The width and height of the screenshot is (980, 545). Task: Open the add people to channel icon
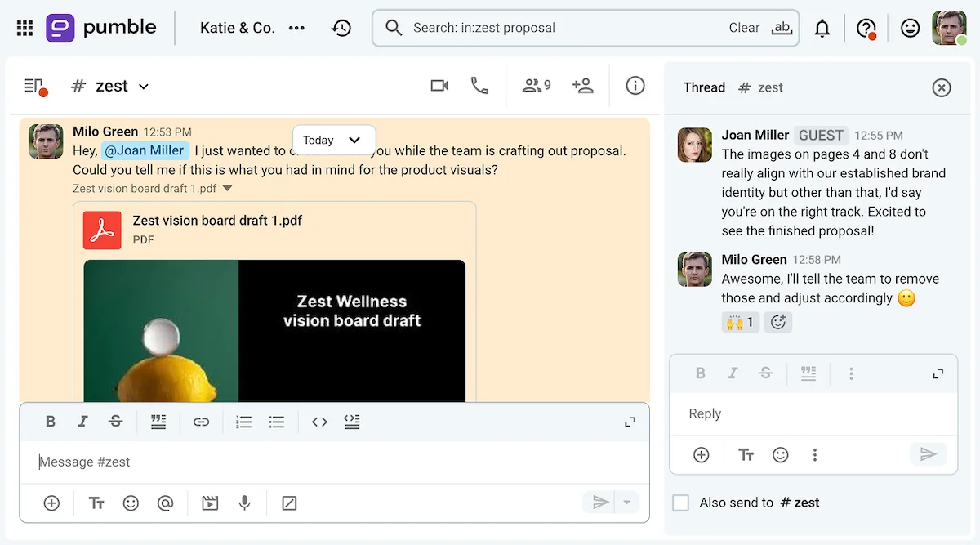(x=584, y=85)
